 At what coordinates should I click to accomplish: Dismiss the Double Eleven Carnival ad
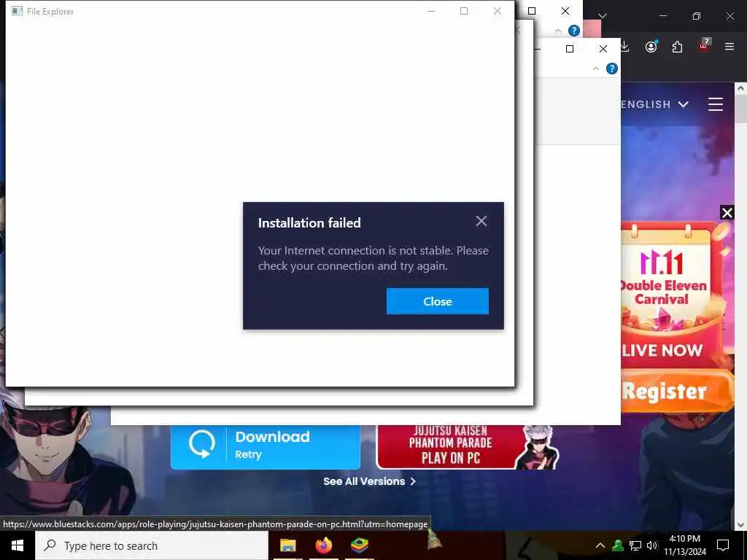point(727,213)
